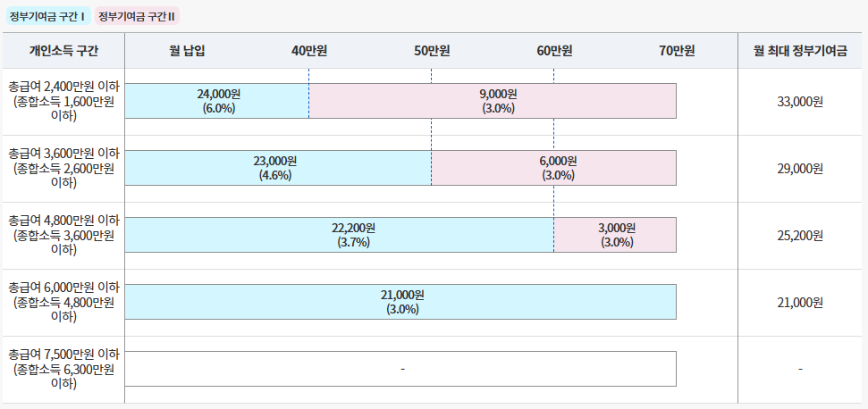This screenshot has height=409, width=868.
Task: Click the 21,000원 value in the rightmost column
Action: pos(800,303)
